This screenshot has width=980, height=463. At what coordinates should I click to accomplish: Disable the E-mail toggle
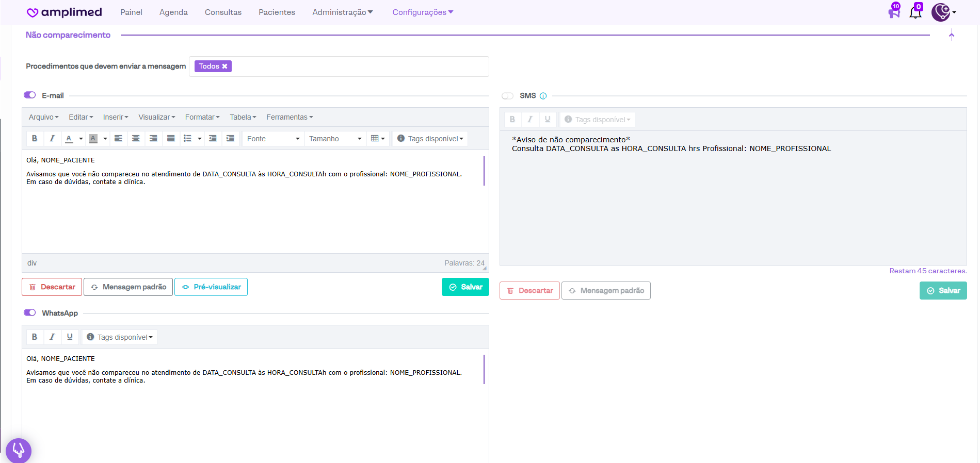tap(30, 95)
